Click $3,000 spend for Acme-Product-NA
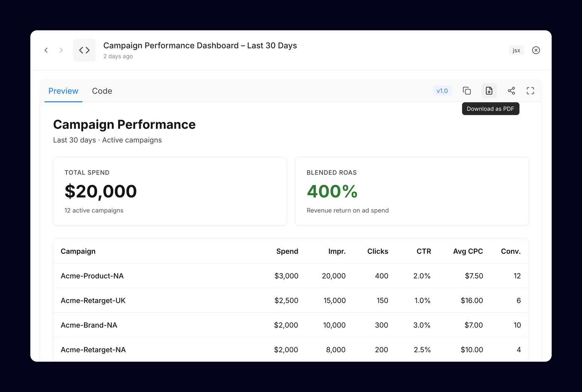The height and width of the screenshot is (392, 582). (x=286, y=276)
